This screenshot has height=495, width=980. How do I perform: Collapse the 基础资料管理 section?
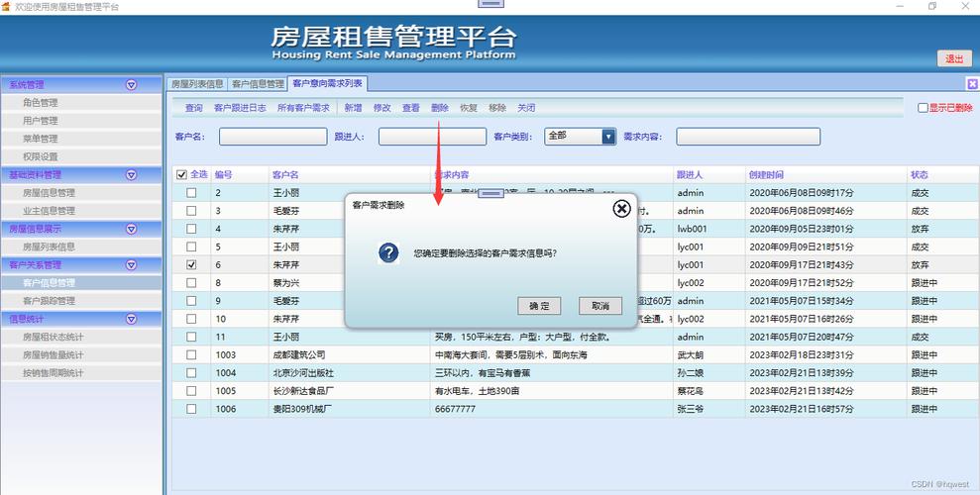pyautogui.click(x=131, y=175)
